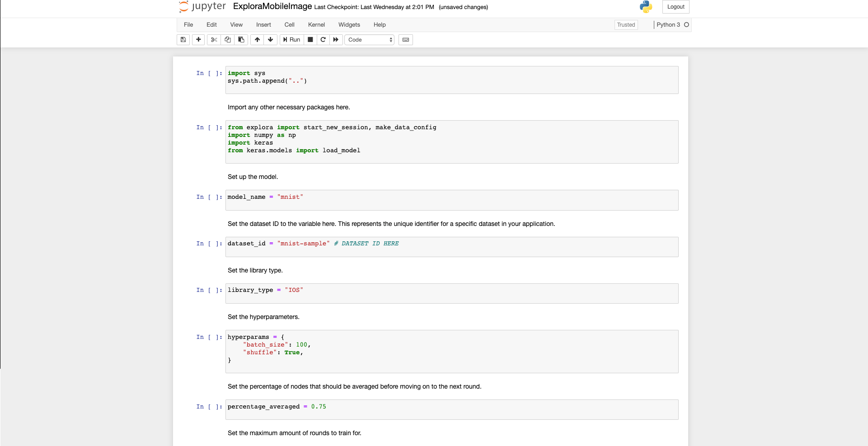Click the '# DATASET ID HERE' comment
The image size is (868, 446).
366,244
